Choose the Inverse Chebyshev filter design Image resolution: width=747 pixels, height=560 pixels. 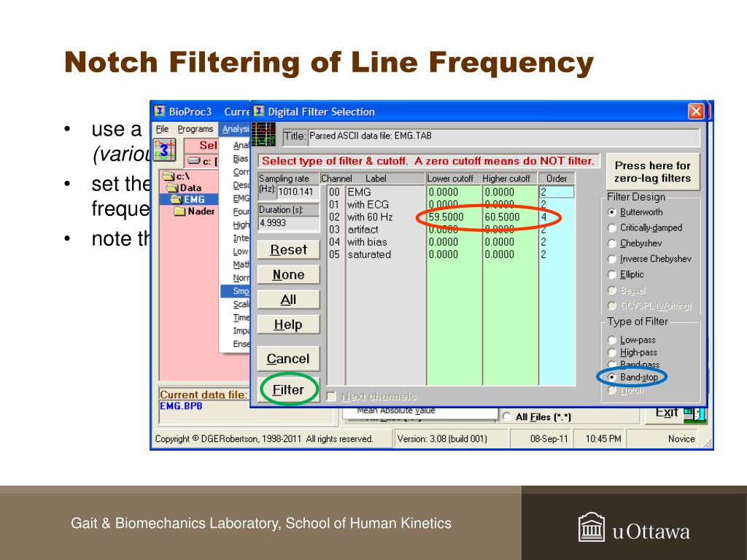pyautogui.click(x=613, y=259)
